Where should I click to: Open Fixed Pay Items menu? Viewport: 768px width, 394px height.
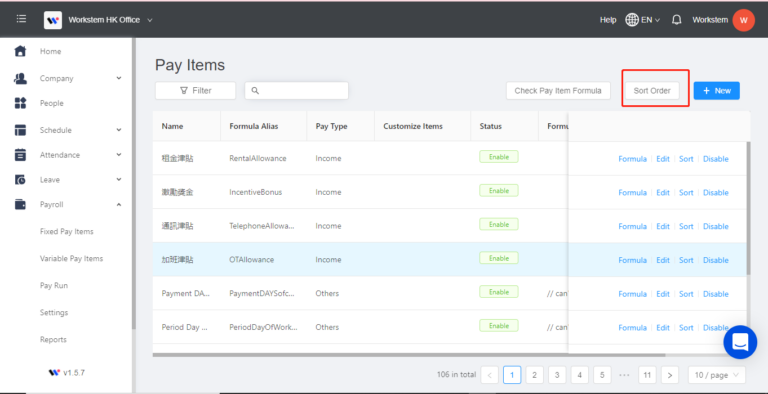coord(67,231)
